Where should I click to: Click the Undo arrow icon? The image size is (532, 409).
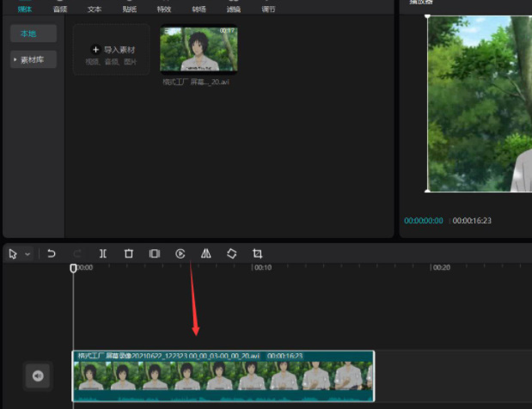pos(52,253)
